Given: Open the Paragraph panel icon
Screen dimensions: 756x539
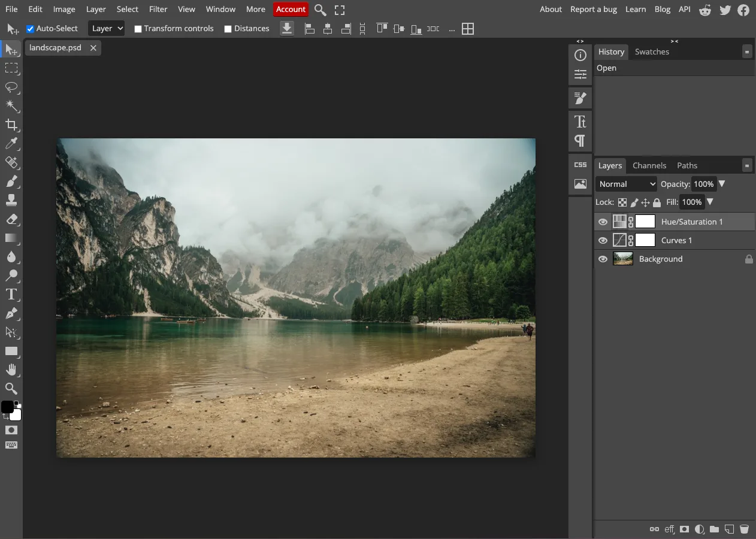Looking at the screenshot, I should 580,141.
